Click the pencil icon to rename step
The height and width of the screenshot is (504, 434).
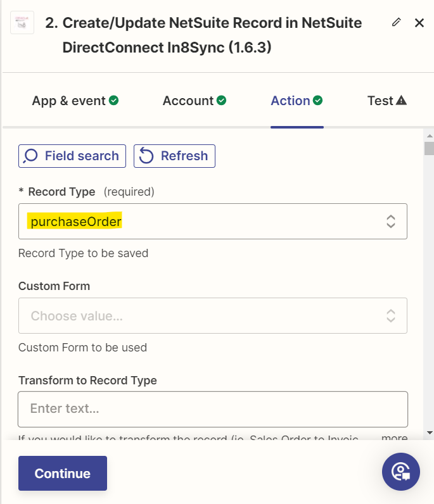click(x=397, y=23)
